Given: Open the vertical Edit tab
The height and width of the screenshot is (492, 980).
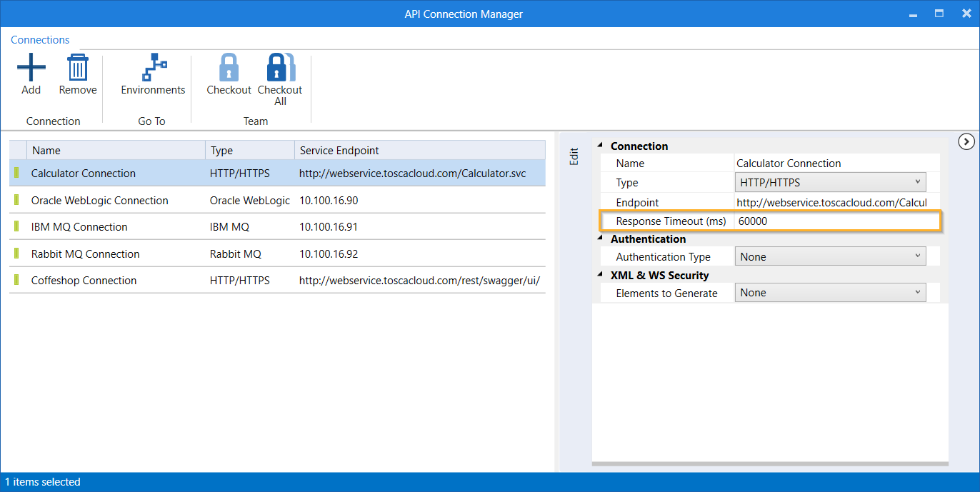Looking at the screenshot, I should click(574, 157).
